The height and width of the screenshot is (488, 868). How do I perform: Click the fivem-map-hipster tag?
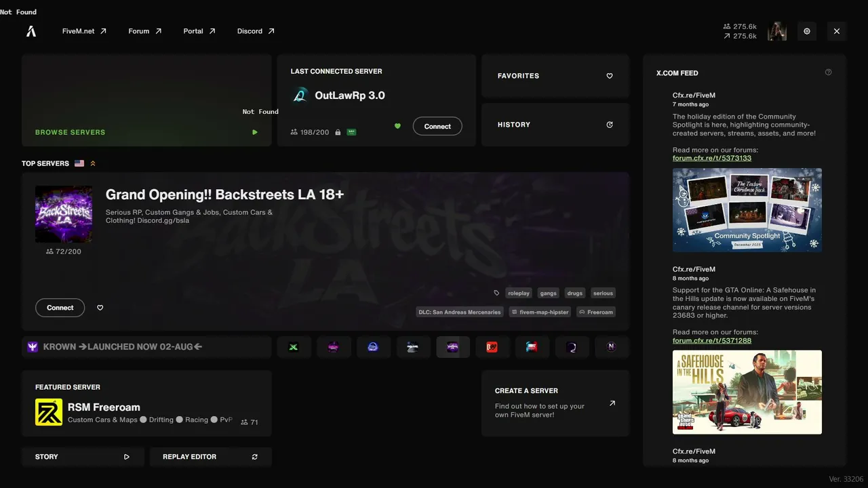(540, 312)
